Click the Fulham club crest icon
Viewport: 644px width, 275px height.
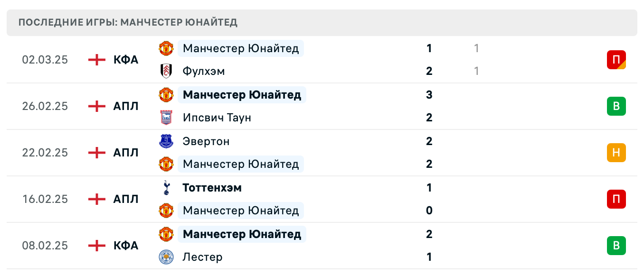coord(166,71)
